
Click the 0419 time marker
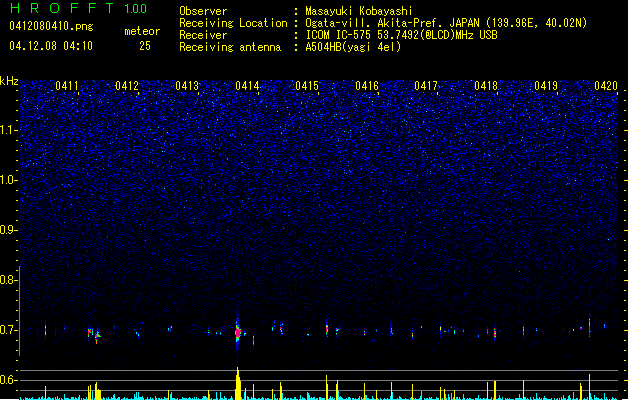546,86
